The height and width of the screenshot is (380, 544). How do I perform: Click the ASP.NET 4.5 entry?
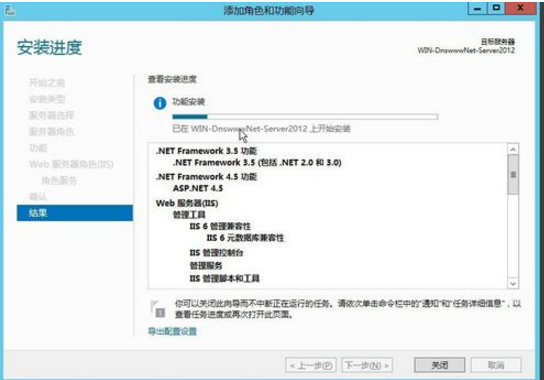tap(198, 188)
